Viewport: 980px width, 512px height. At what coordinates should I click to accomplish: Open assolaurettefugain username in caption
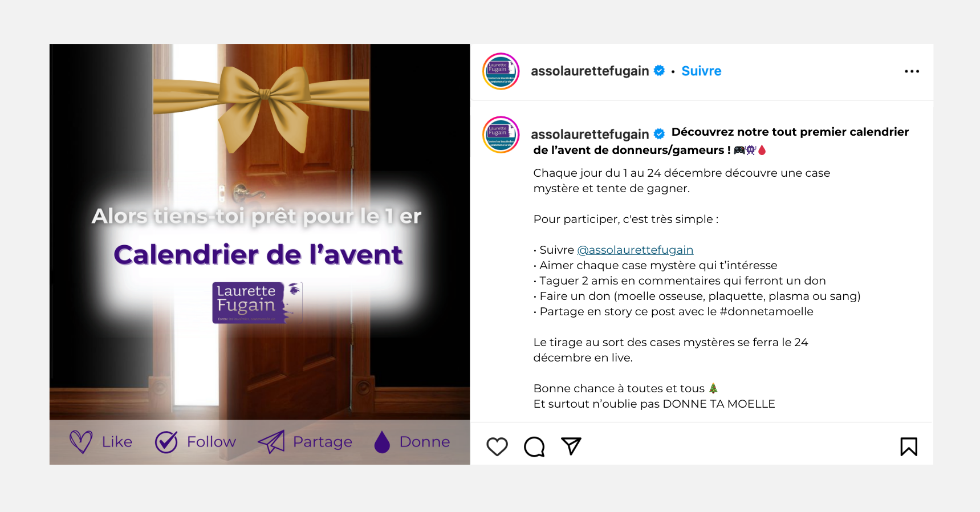pos(589,135)
